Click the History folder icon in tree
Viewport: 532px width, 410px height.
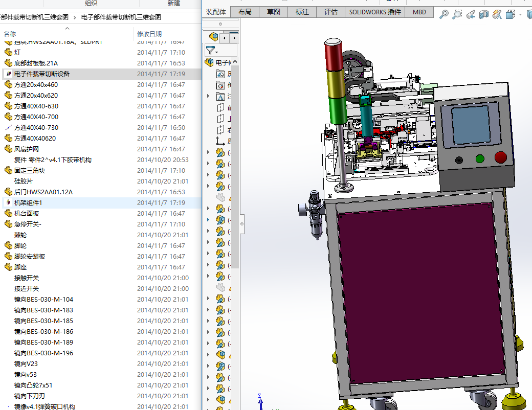point(220,74)
